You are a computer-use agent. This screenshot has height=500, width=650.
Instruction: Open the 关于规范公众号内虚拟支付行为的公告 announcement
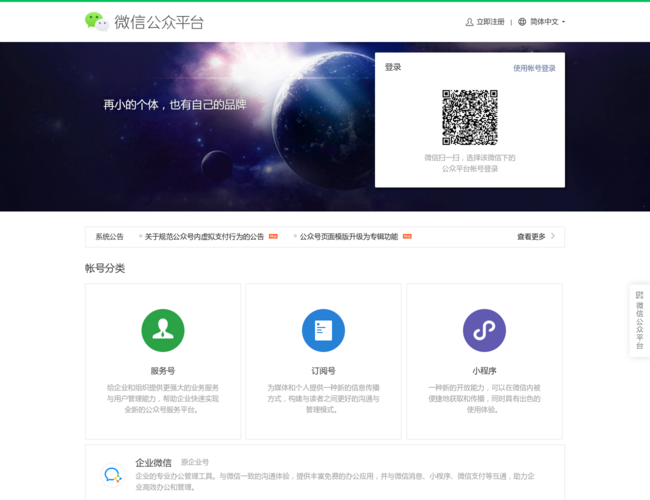point(204,237)
